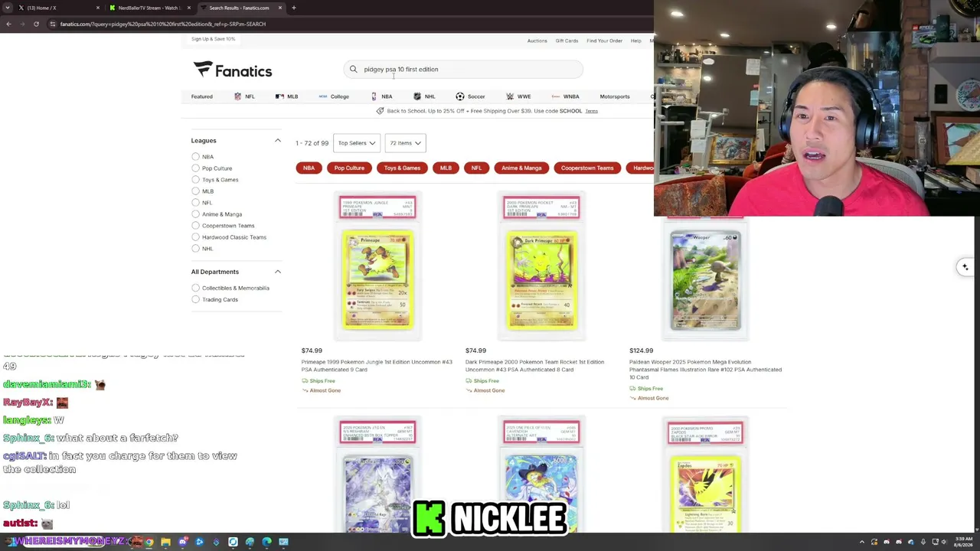Click the WWE logo icon in navigation
The height and width of the screenshot is (551, 980).
point(510,96)
